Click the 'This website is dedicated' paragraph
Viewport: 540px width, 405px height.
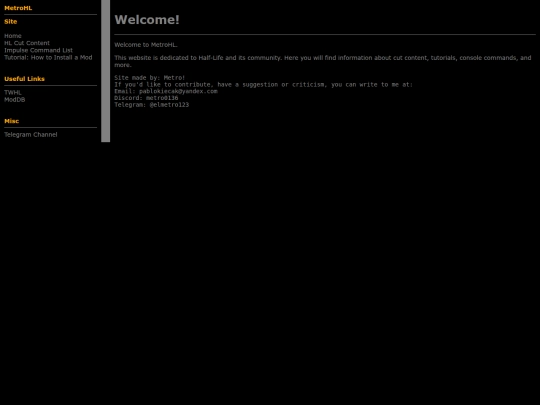point(323,61)
